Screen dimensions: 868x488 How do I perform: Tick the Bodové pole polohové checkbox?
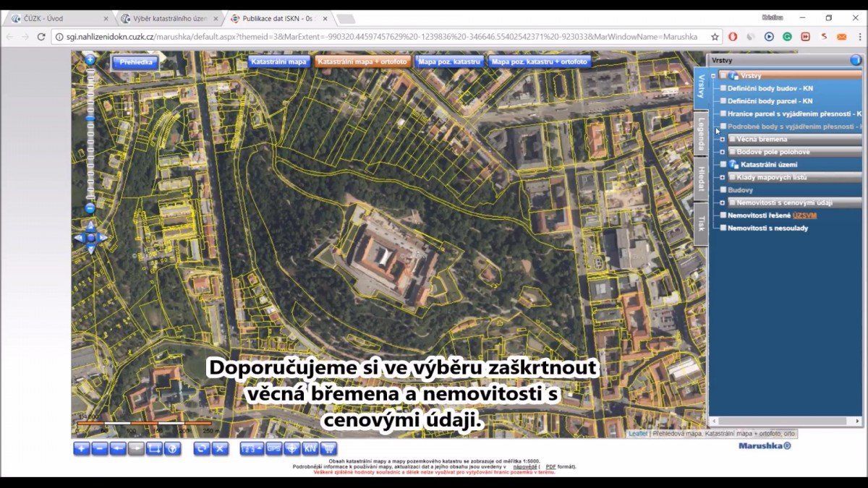pos(732,152)
